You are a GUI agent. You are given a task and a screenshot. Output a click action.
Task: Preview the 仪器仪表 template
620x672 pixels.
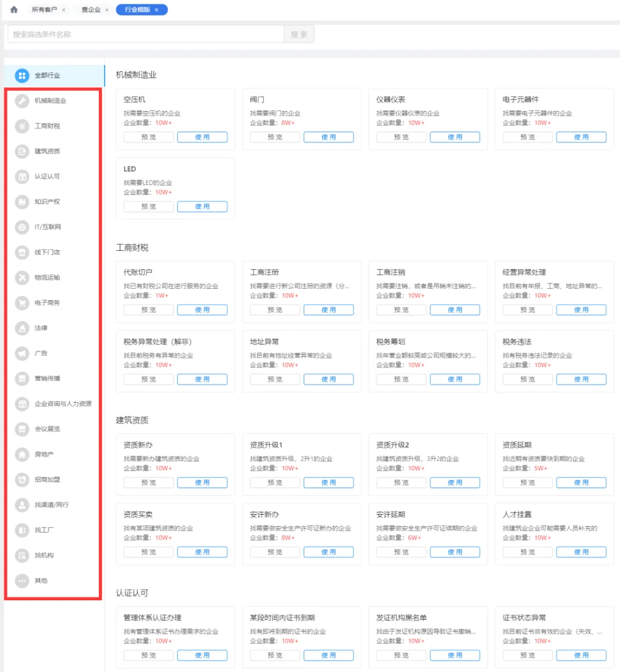coord(401,137)
